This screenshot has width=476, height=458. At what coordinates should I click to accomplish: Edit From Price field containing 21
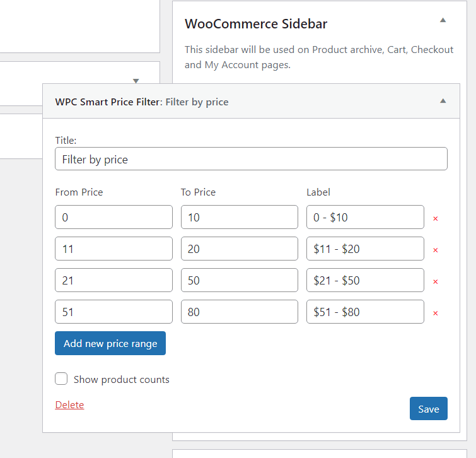[x=114, y=280]
